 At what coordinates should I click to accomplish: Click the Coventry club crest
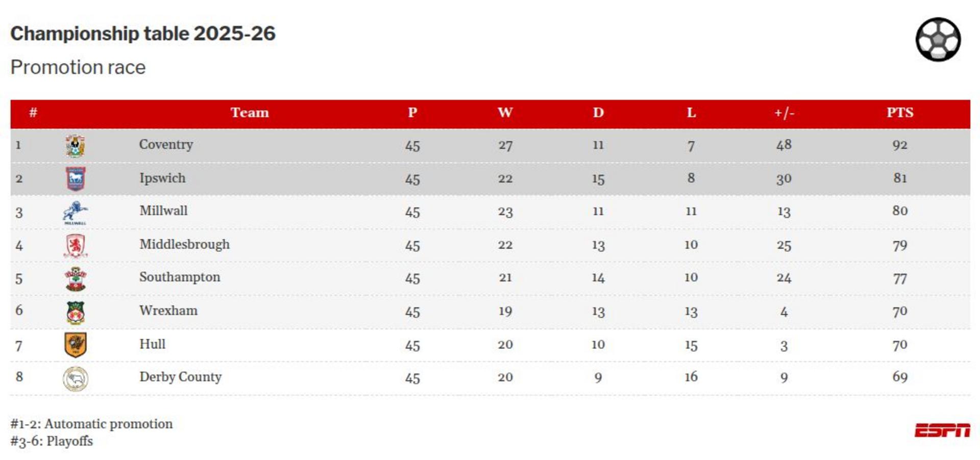76,146
